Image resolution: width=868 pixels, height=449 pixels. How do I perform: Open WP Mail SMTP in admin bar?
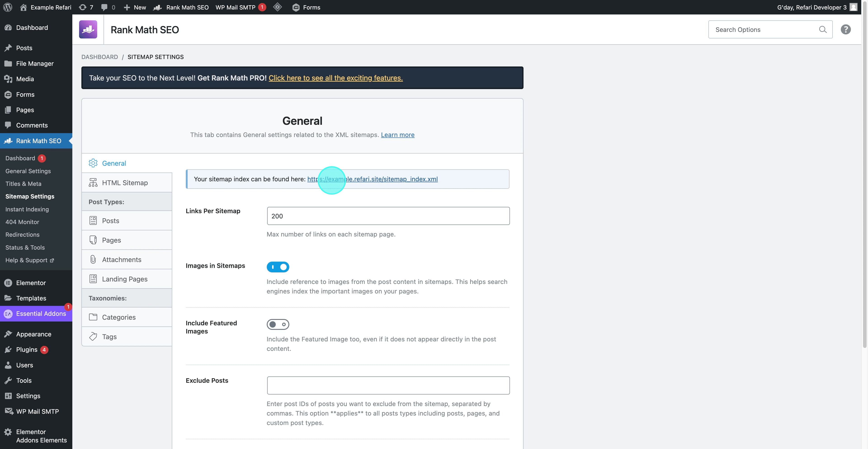coord(241,7)
